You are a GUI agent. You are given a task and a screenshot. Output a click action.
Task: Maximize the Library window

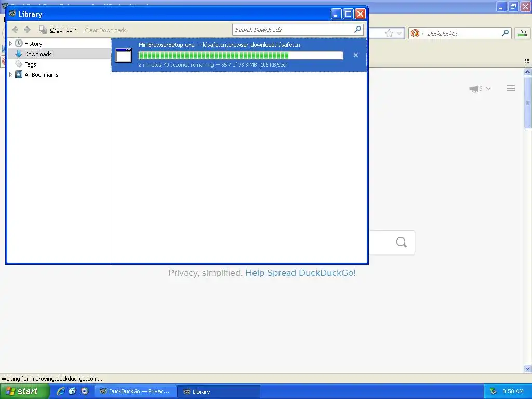point(348,14)
